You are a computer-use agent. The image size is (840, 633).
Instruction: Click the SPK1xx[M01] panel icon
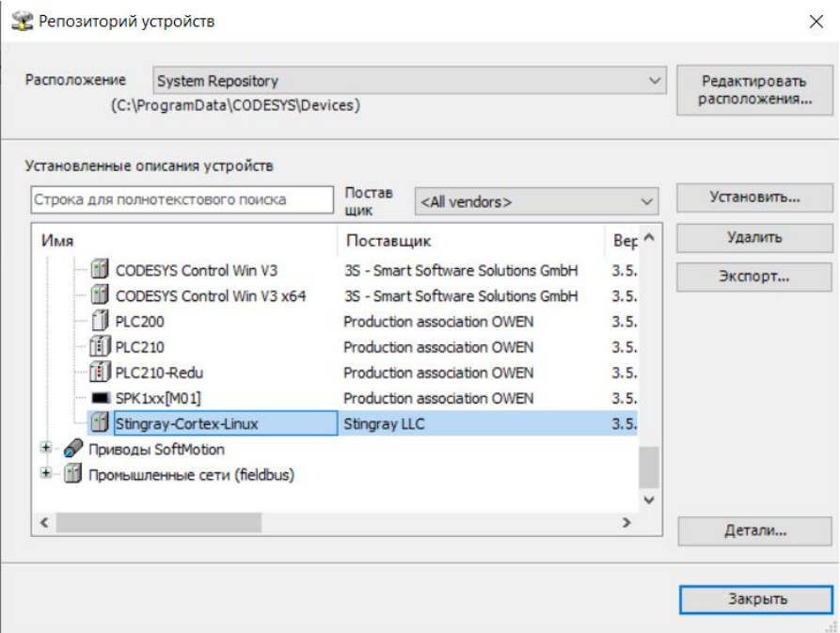pos(100,399)
